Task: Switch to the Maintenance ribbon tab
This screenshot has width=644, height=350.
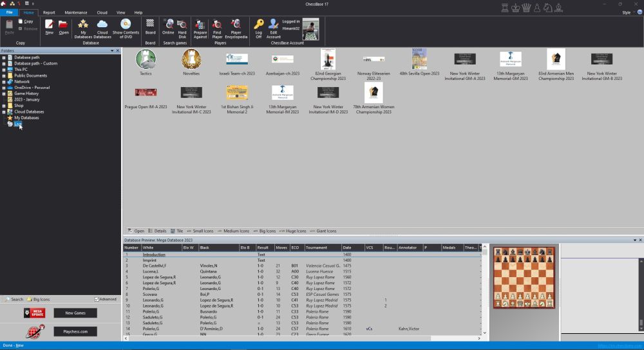Action: [x=75, y=12]
